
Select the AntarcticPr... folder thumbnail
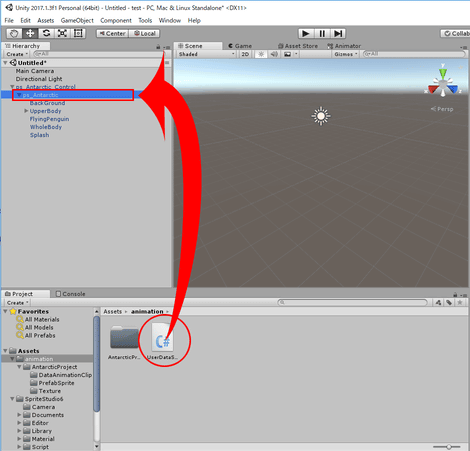tap(124, 342)
